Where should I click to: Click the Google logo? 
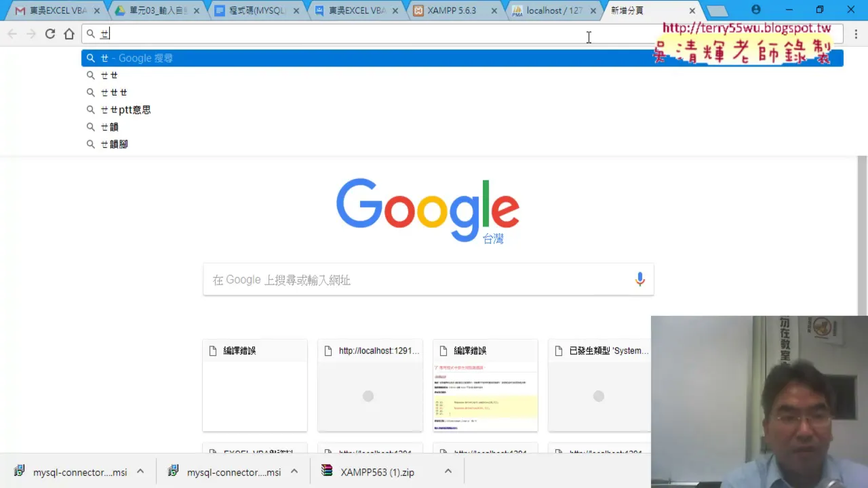(x=428, y=210)
